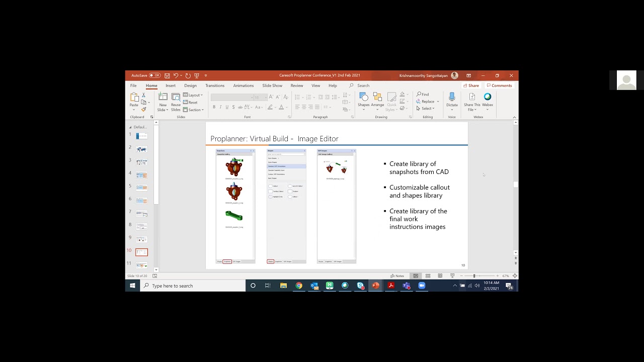The width and height of the screenshot is (644, 362).
Task: Open the Slide Show tab
Action: (x=272, y=85)
